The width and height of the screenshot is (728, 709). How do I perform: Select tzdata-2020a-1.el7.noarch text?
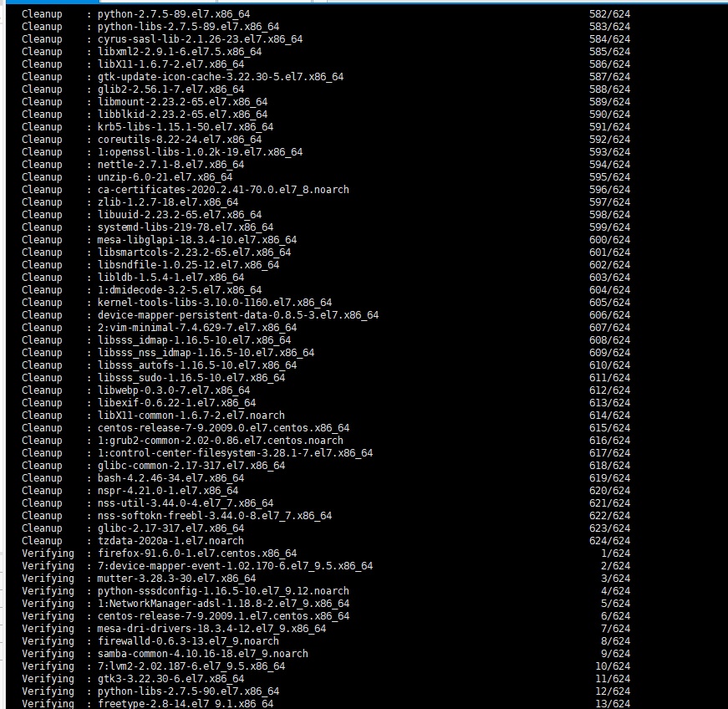tap(171, 541)
